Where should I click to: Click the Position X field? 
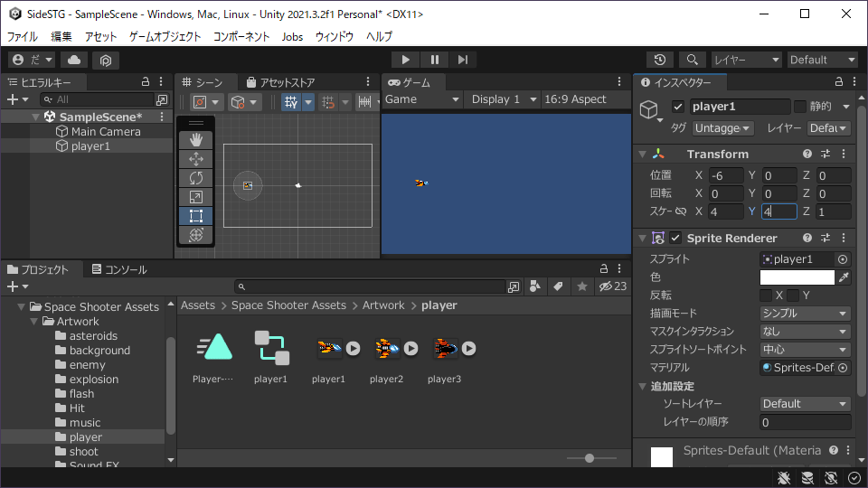coord(726,176)
